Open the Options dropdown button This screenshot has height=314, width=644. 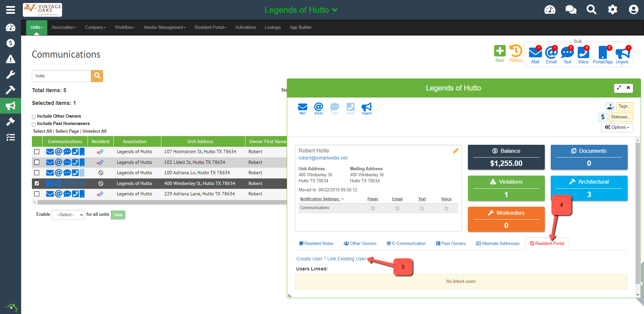(x=617, y=127)
